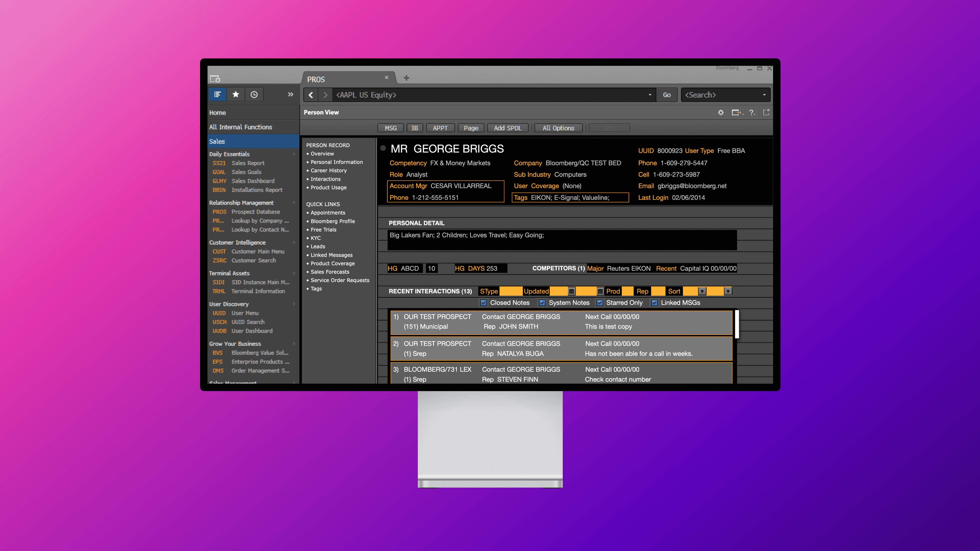Open the Career History link
Screen dimensions: 980x551
pos(329,171)
